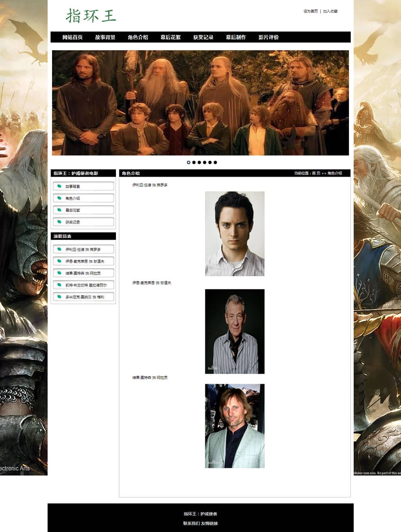Click 首页 in the breadcrumb trail

(x=316, y=173)
